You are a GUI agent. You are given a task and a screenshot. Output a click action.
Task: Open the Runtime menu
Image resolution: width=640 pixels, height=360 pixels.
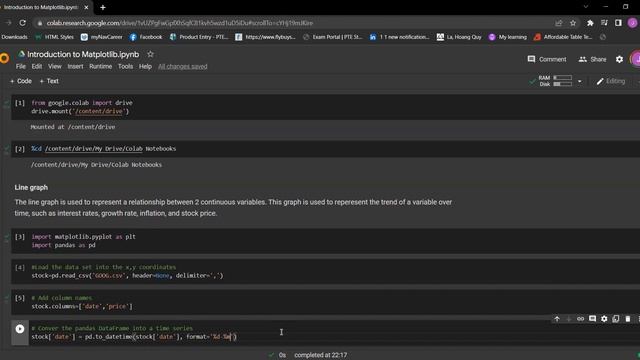tap(100, 67)
